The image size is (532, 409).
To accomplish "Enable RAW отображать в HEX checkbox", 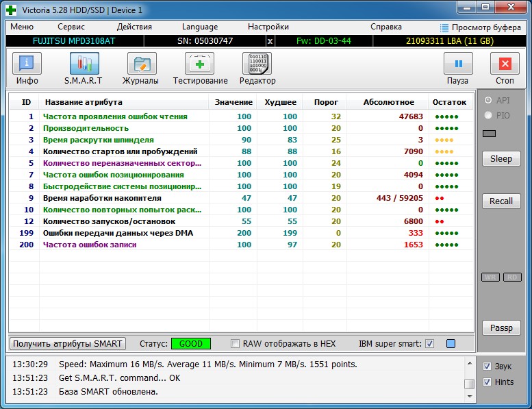I will pyautogui.click(x=235, y=344).
